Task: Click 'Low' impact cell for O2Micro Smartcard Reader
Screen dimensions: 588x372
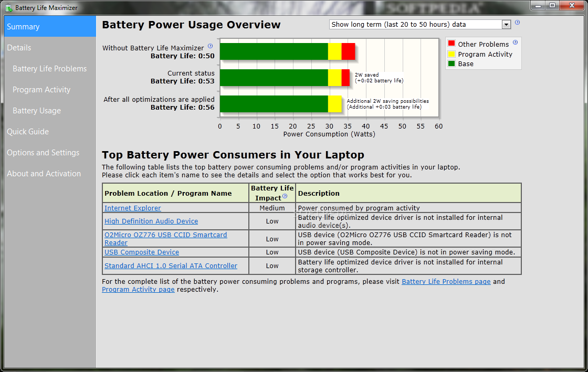Action: (x=272, y=239)
